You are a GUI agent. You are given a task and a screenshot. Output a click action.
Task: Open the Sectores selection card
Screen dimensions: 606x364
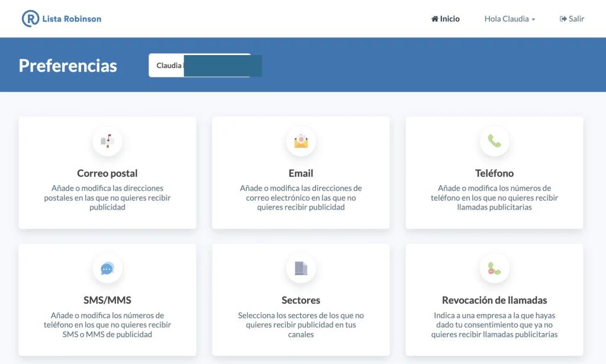301,299
